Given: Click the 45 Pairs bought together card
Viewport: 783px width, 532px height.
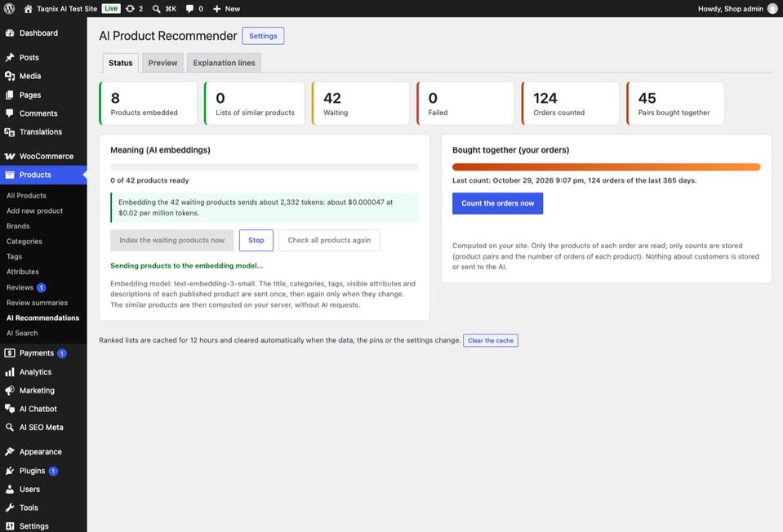Looking at the screenshot, I should (675, 104).
